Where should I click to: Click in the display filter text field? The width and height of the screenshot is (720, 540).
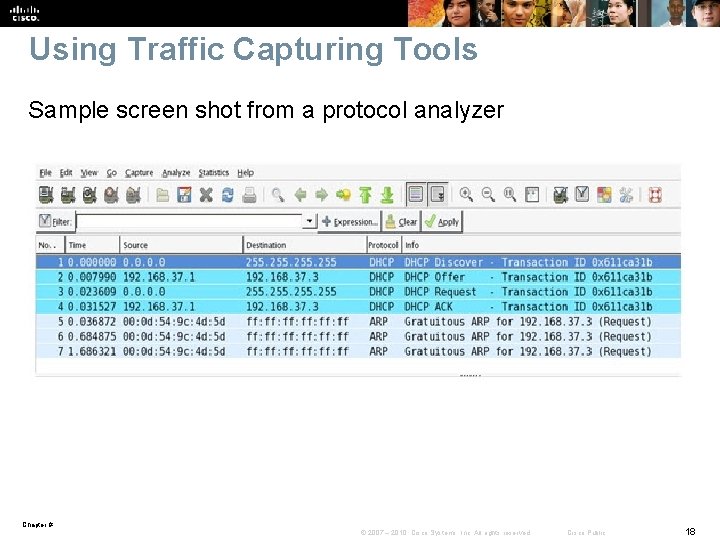(x=189, y=222)
